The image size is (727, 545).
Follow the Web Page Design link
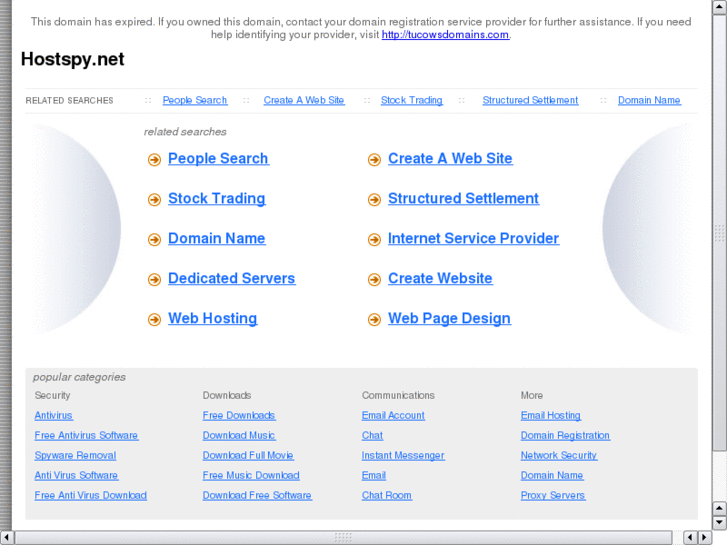pos(449,318)
